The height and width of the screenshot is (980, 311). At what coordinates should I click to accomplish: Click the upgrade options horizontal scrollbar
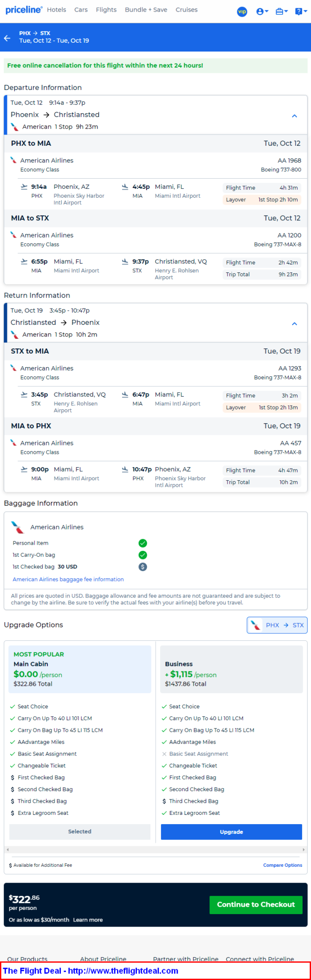[155, 850]
